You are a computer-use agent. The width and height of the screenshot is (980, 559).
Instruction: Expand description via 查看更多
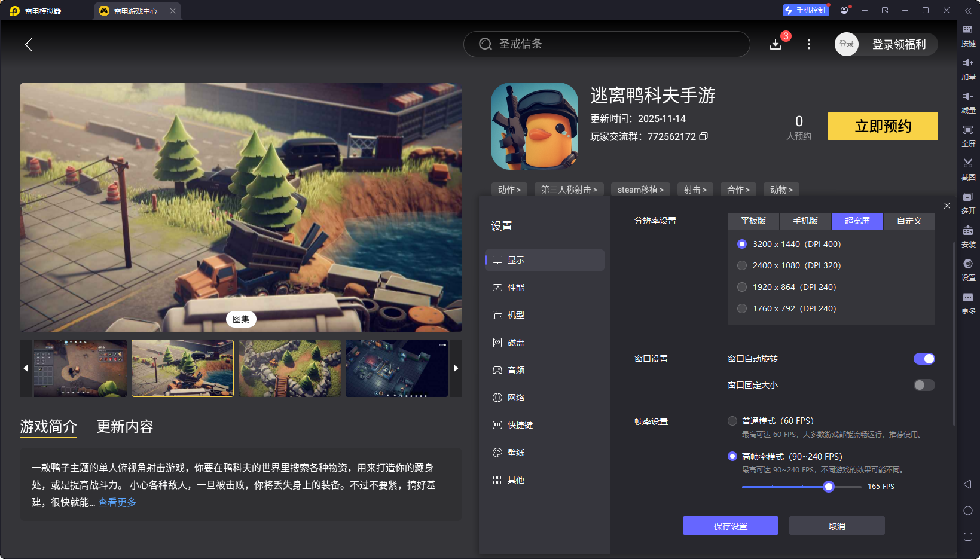click(x=117, y=502)
